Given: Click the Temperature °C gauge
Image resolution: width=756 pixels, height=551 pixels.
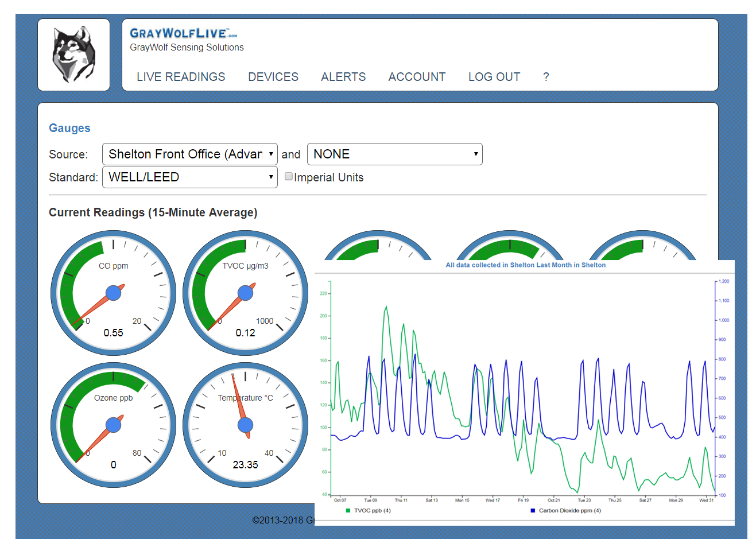Looking at the screenshot, I should (246, 425).
